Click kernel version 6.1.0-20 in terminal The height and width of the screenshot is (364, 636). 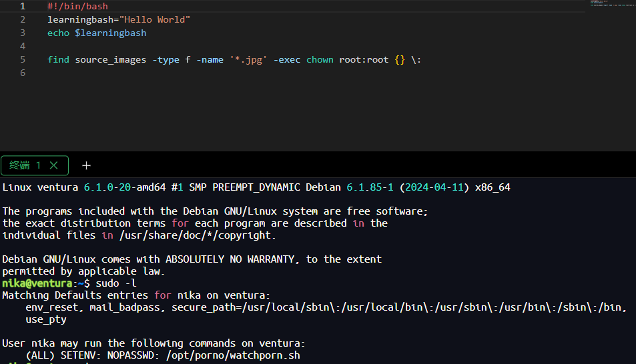[x=107, y=187]
